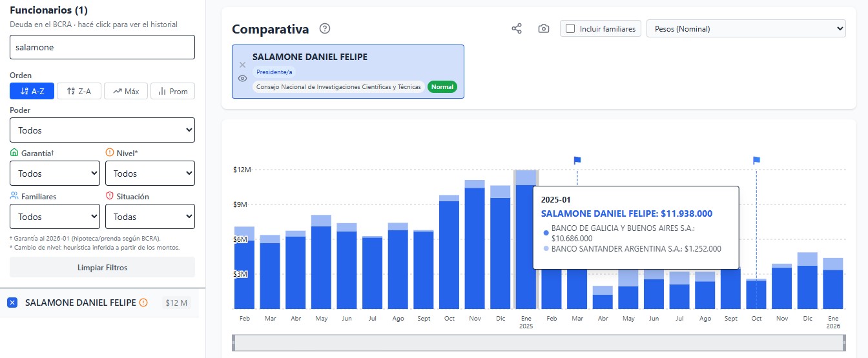Viewport: 868px width, 358px height.
Task: Sort by Máx order option
Action: click(126, 92)
